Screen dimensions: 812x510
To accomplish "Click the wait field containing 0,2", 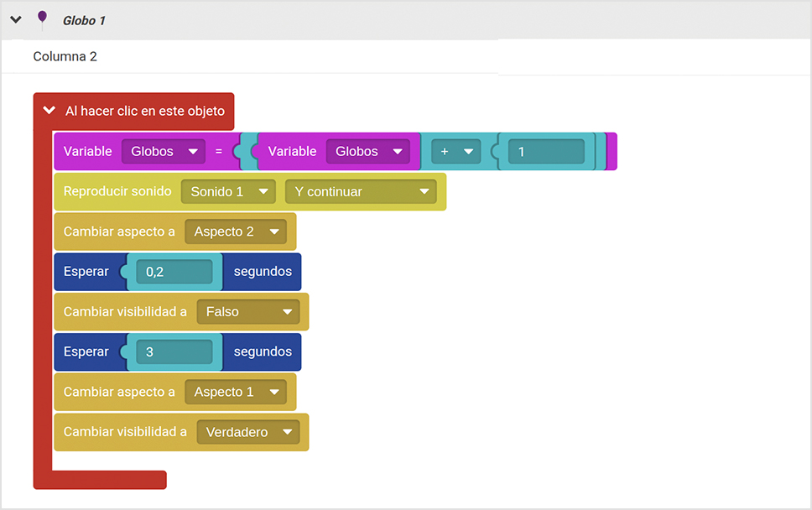I will [x=174, y=272].
